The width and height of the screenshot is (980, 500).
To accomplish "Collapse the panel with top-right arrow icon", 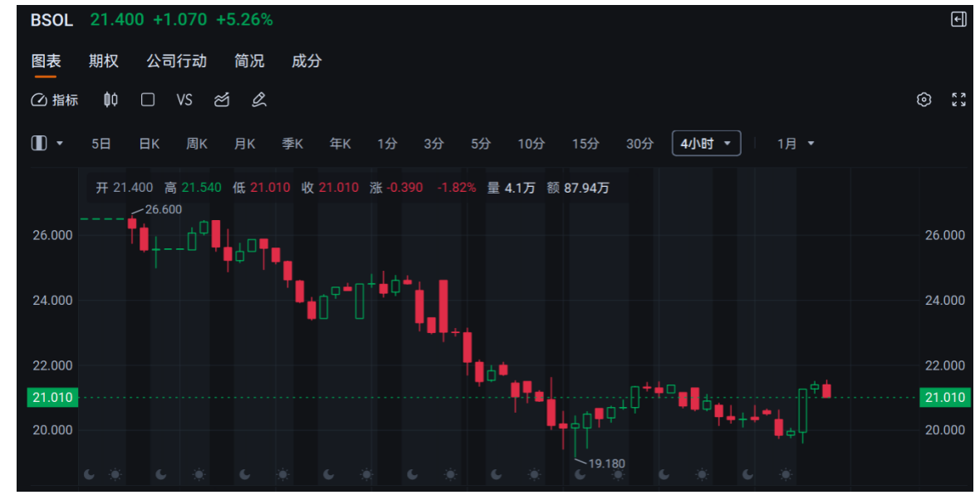I will (x=958, y=20).
